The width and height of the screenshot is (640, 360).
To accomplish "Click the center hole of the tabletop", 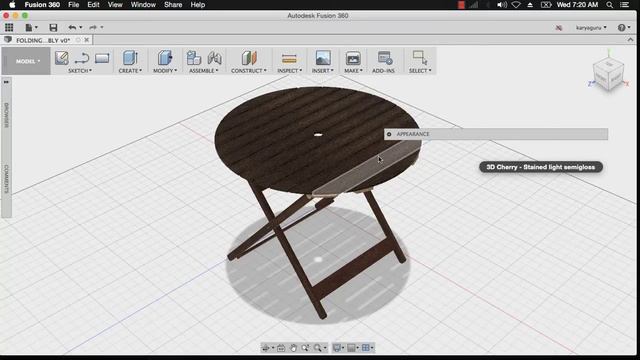I will pos(318,134).
